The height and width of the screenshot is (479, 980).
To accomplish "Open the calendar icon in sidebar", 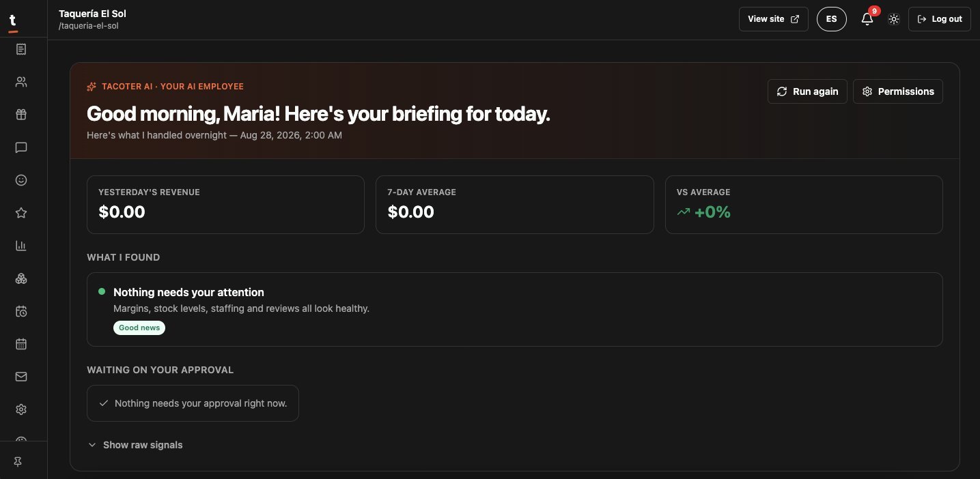I will (21, 344).
